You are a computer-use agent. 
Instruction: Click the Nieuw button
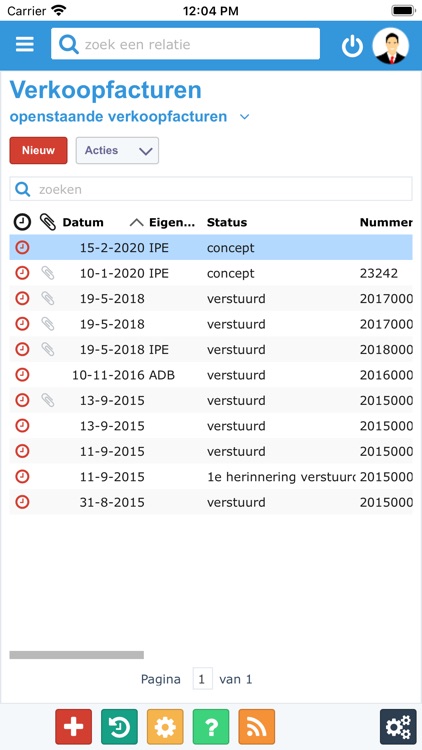[x=38, y=150]
